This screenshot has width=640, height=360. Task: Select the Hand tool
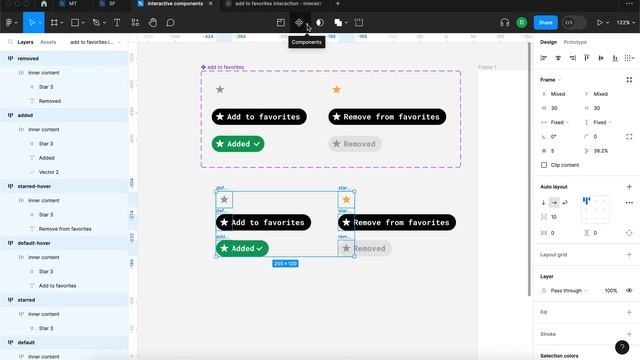(x=153, y=23)
